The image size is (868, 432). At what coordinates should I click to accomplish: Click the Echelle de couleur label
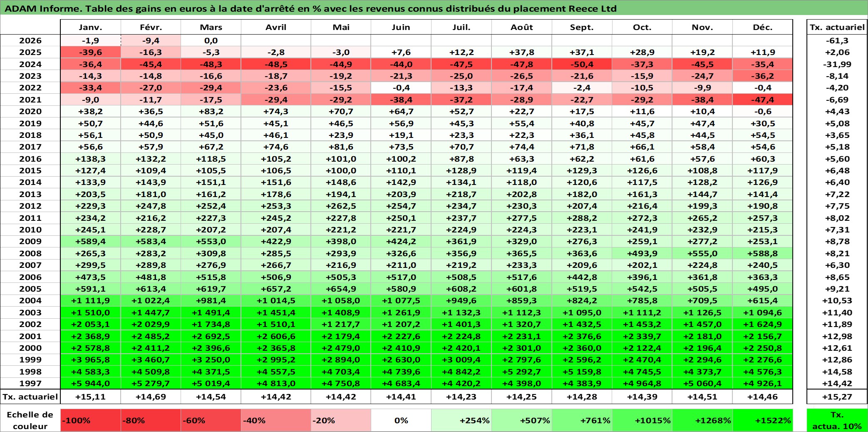click(x=30, y=420)
